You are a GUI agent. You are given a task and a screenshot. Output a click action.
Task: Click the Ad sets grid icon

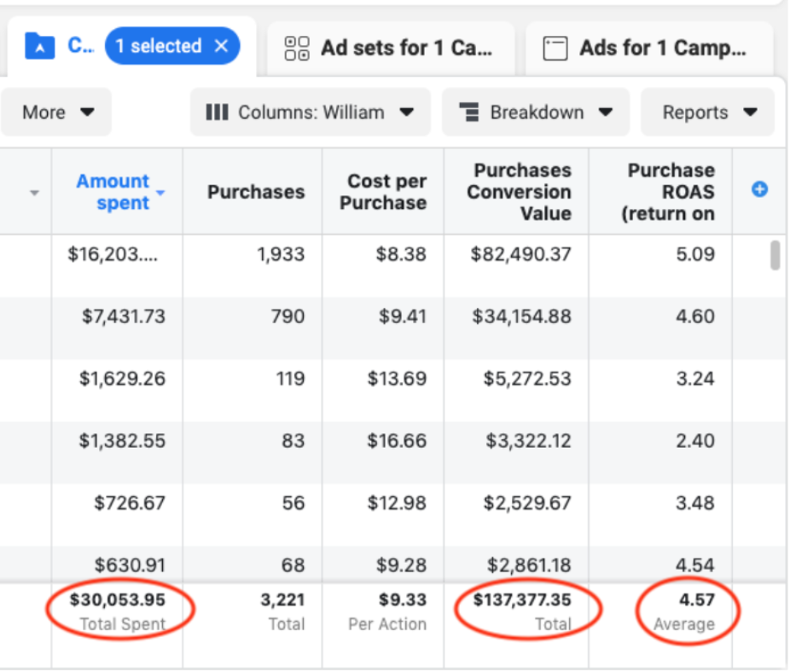tap(297, 48)
